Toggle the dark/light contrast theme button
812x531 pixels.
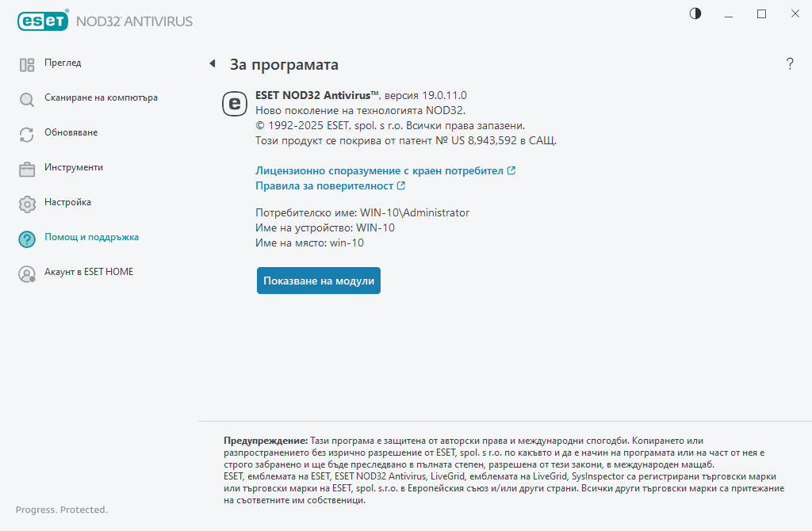pyautogui.click(x=695, y=13)
